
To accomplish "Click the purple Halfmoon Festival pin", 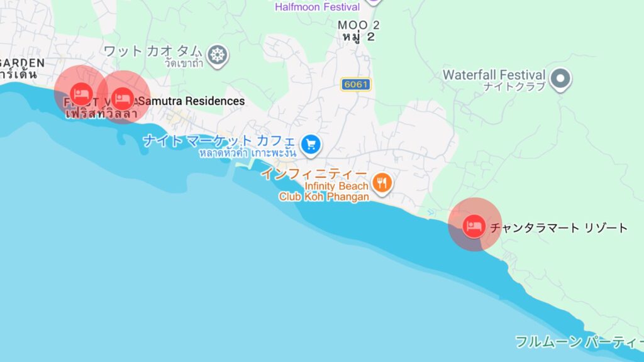I will [374, 1].
